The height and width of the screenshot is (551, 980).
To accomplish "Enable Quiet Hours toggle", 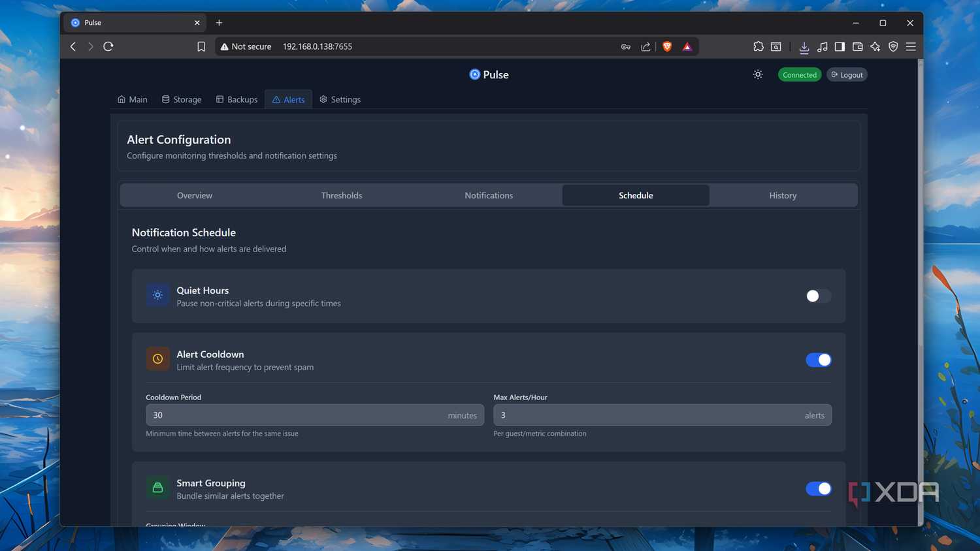I will [x=818, y=296].
